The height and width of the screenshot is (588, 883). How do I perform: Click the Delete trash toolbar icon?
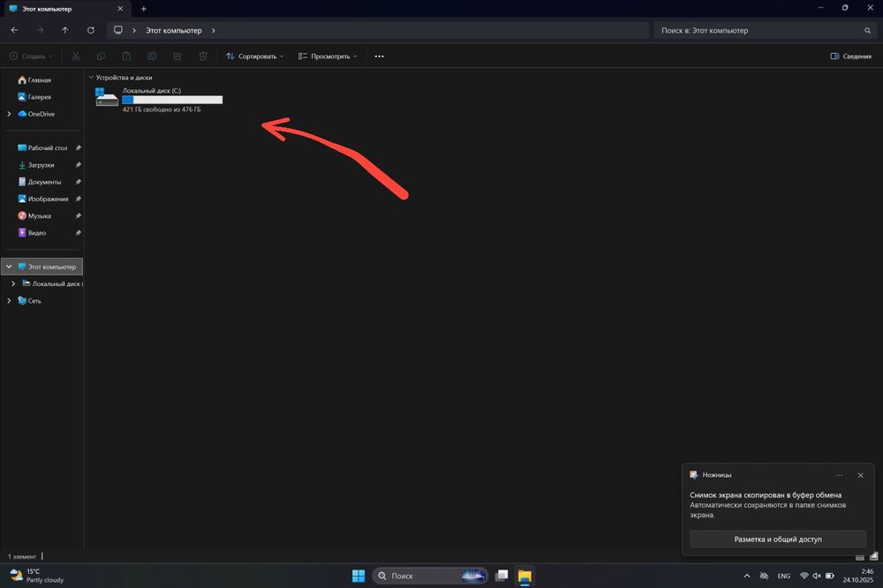click(x=203, y=57)
